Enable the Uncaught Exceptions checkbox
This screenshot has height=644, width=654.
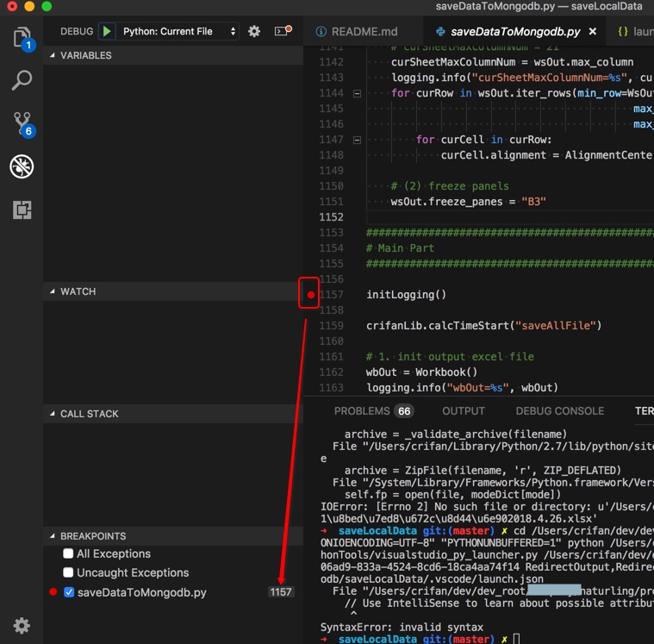(x=68, y=572)
